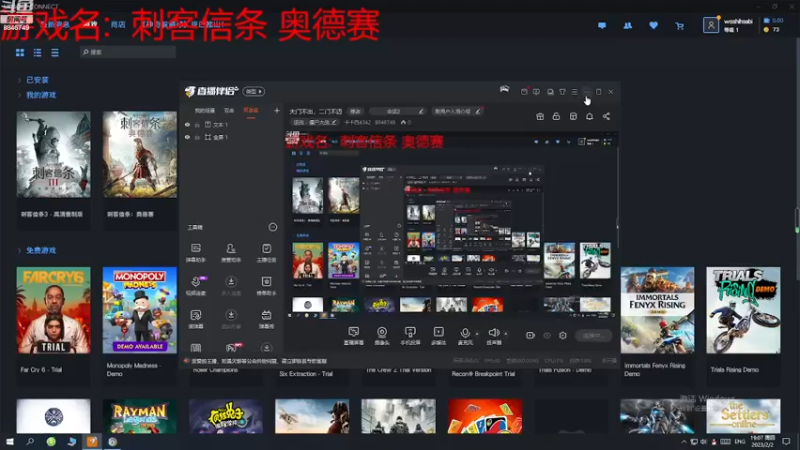800x450 pixels.
Task: Open the Rayman Legends thumbnail
Action: pos(140,416)
